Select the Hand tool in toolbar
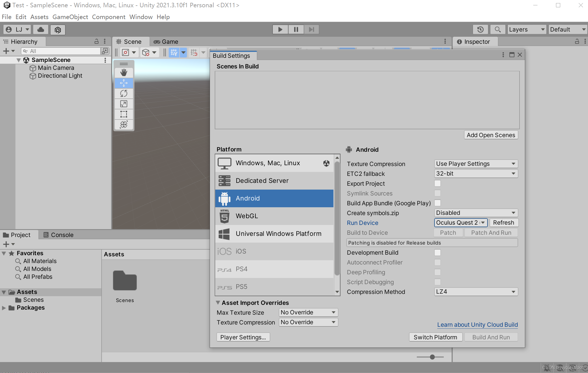Image resolution: width=588 pixels, height=373 pixels. pos(123,72)
